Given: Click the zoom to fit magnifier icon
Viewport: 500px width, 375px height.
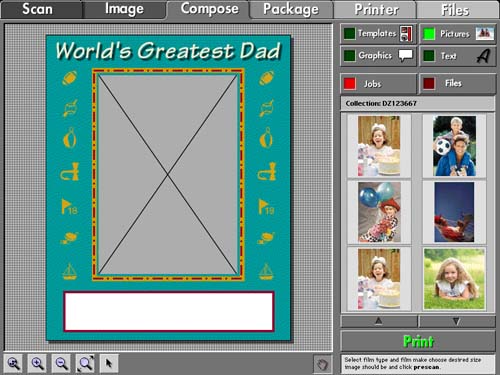Looking at the screenshot, I should (85, 363).
